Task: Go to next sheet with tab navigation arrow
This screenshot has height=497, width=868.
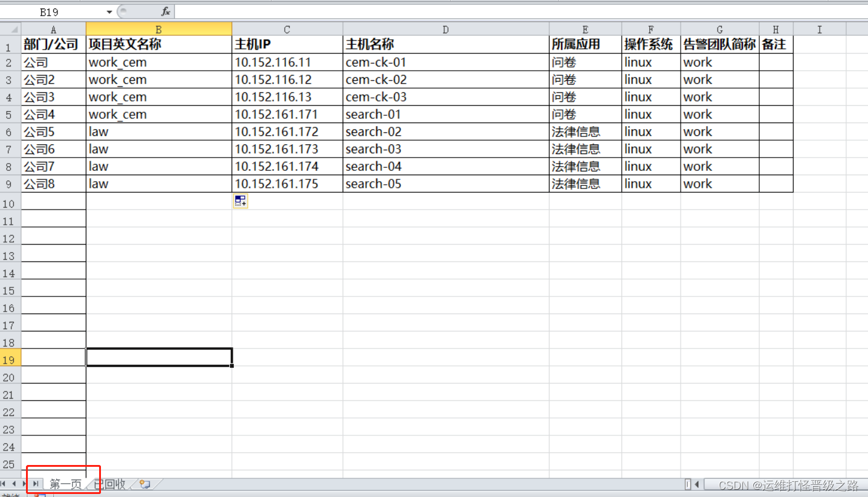Action: 25,484
